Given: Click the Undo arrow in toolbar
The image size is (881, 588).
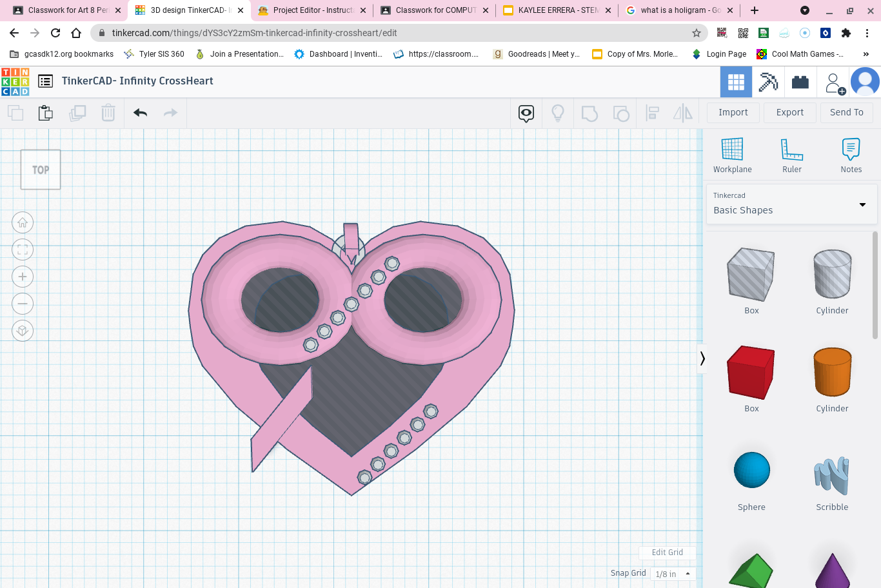Looking at the screenshot, I should tap(141, 113).
